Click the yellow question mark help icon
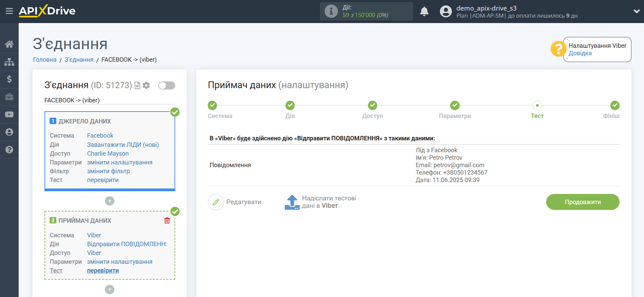 click(558, 49)
